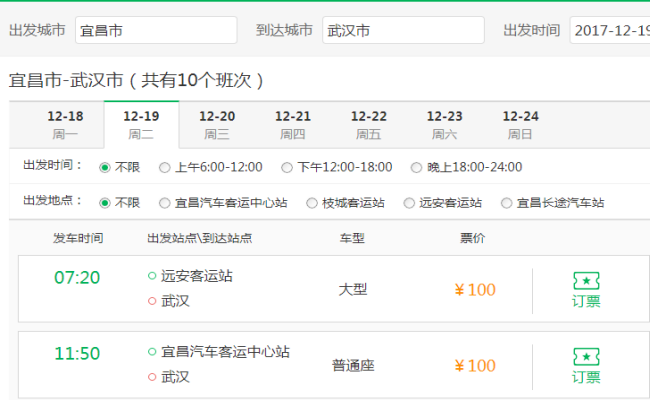Select the 12-19 周二 date tab

[x=141, y=125]
